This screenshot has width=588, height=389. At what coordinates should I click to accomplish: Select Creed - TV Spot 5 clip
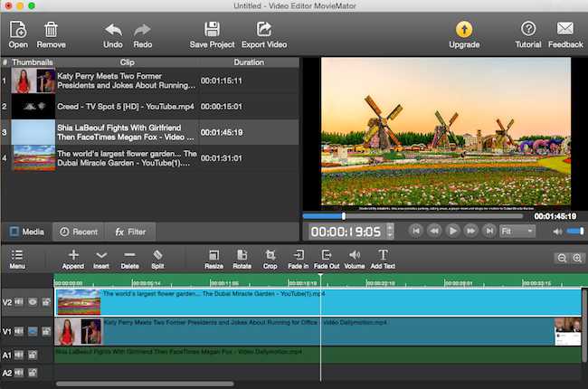tap(150, 107)
